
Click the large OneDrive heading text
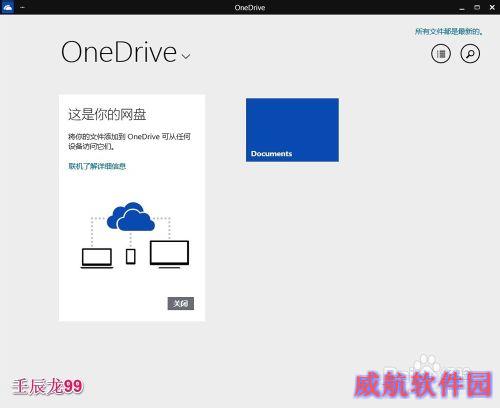119,52
